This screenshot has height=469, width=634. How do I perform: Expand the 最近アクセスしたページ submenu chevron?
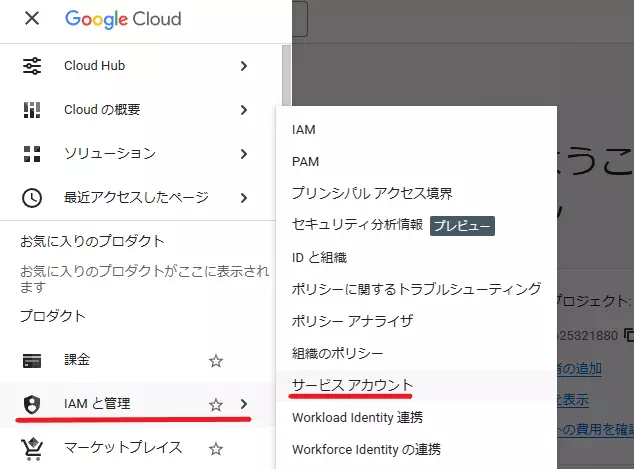(243, 198)
